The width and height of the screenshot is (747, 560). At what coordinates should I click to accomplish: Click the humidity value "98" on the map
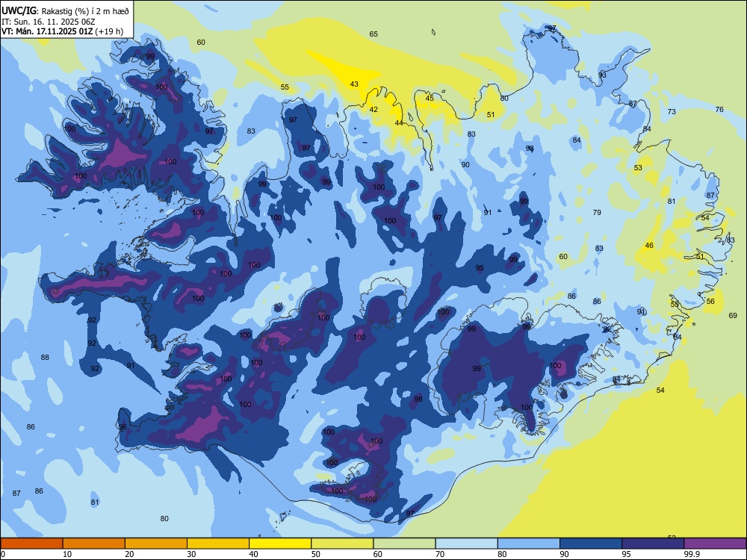pyautogui.click(x=418, y=399)
